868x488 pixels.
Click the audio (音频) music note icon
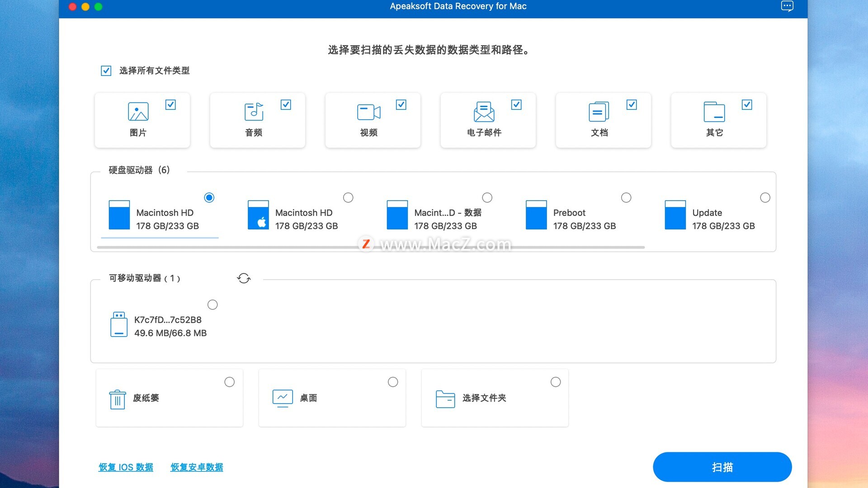(254, 112)
